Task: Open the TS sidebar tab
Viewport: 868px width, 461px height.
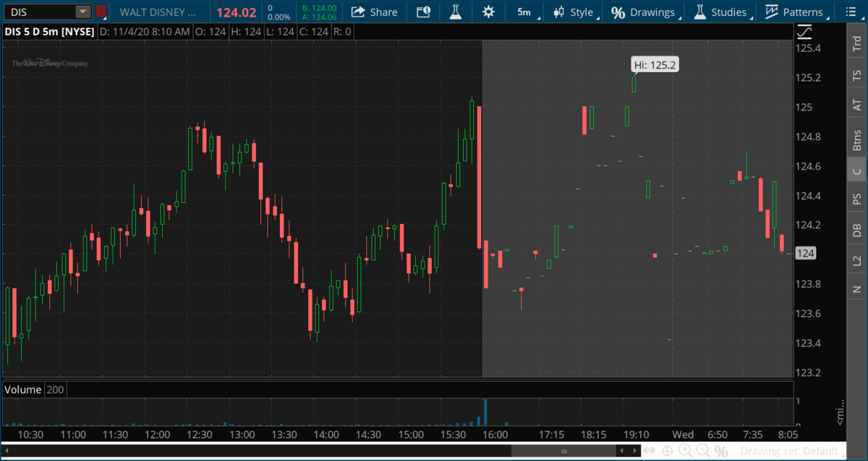Action: pos(857,75)
